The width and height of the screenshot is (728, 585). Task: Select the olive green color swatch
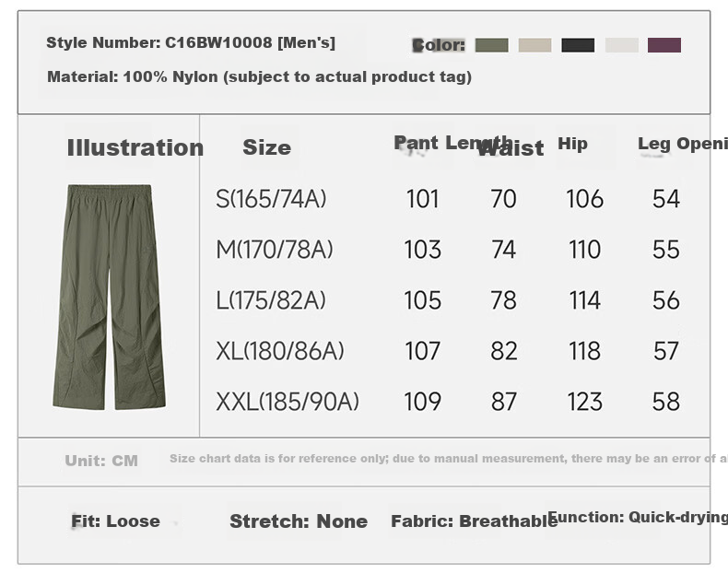point(492,45)
